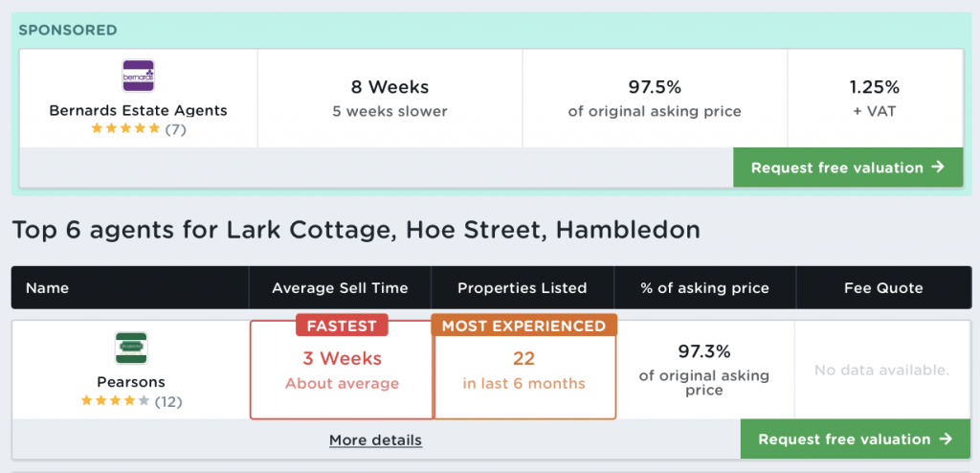980x473 pixels.
Task: Click the Bernards Estate Agents logo
Action: pos(138,76)
